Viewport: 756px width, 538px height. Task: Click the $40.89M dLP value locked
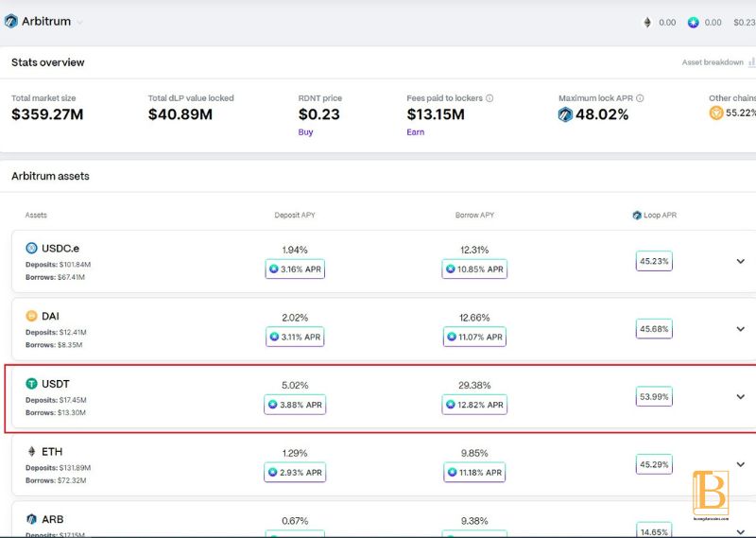click(x=180, y=114)
